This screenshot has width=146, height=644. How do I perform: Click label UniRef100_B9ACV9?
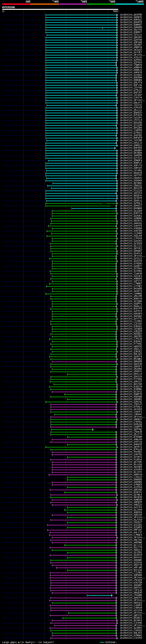click(x=131, y=299)
